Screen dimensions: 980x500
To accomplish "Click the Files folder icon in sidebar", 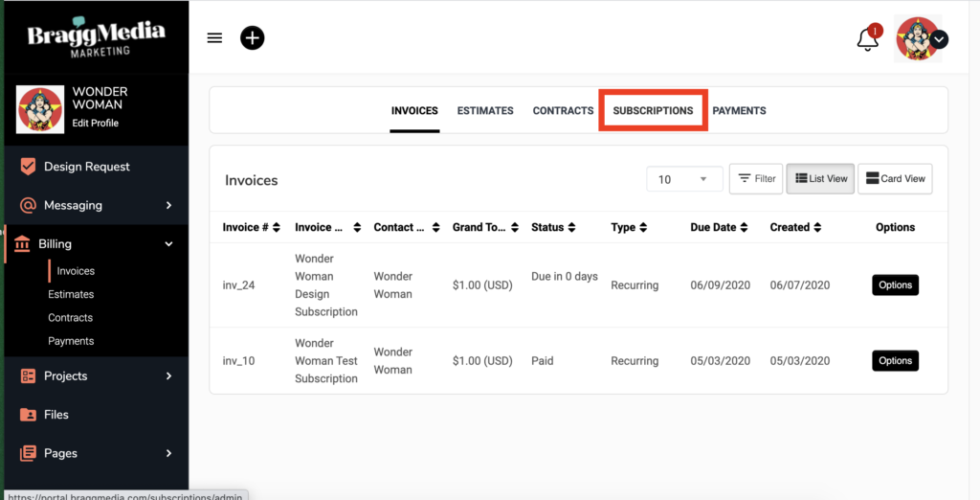I will 29,415.
